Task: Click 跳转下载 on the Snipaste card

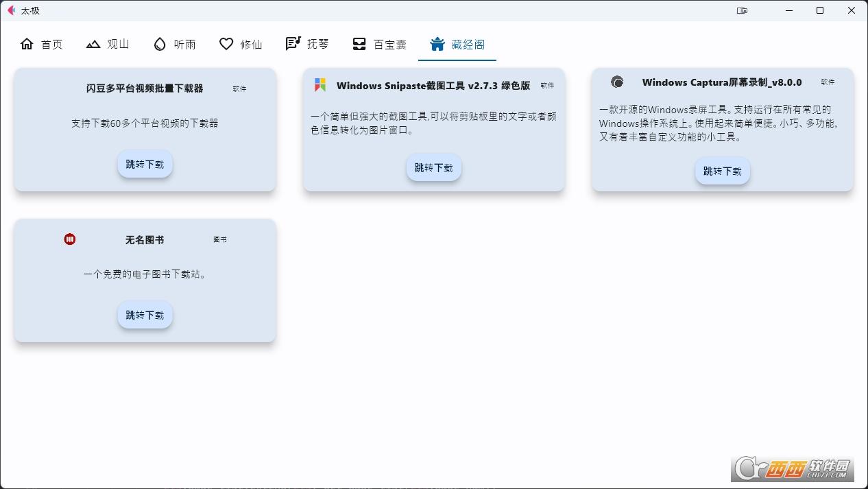Action: coord(433,167)
